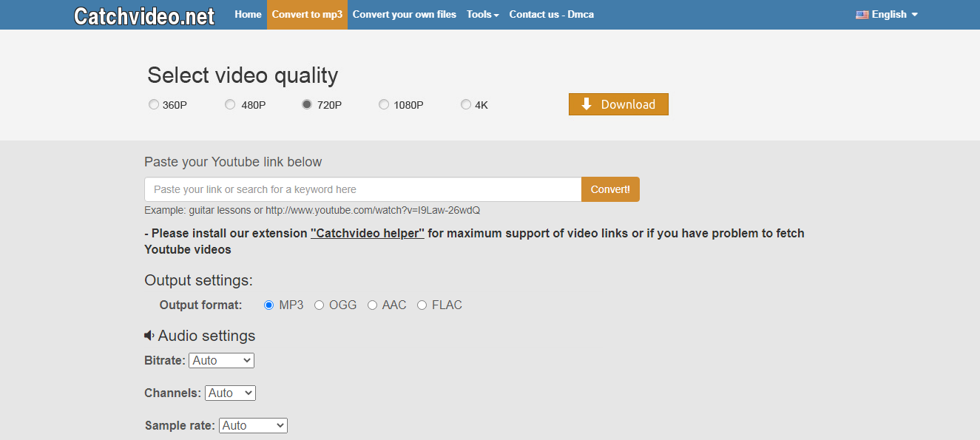Screen dimensions: 980x440
Task: Click the US flag icon
Action: tap(862, 14)
